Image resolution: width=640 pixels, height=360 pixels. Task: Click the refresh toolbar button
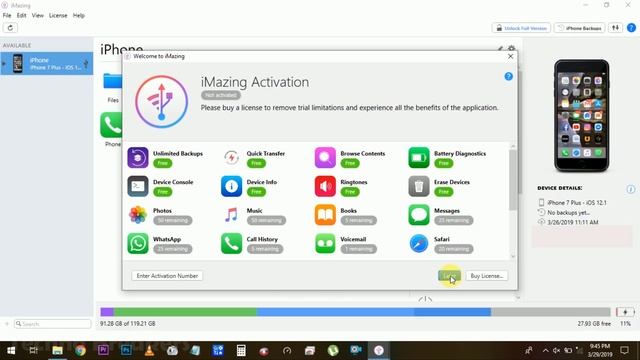click(10, 28)
